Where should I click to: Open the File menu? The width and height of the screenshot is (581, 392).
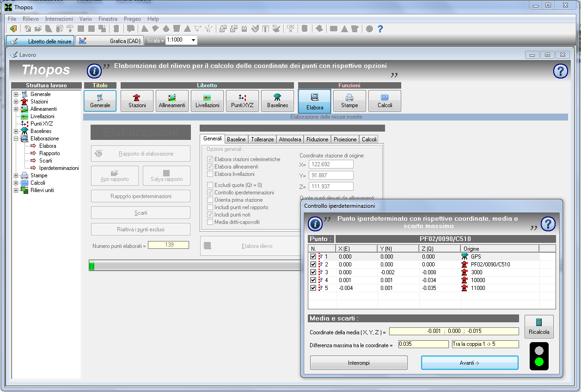click(12, 19)
